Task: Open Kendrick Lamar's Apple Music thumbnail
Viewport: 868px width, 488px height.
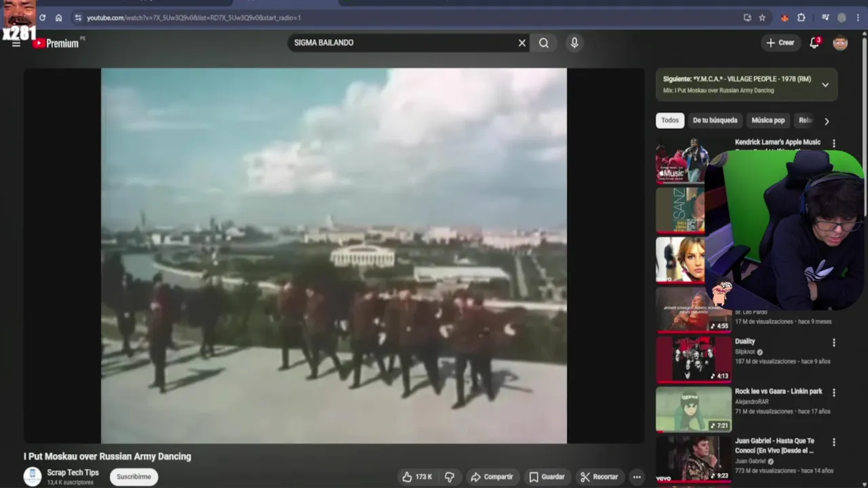Action: 681,161
